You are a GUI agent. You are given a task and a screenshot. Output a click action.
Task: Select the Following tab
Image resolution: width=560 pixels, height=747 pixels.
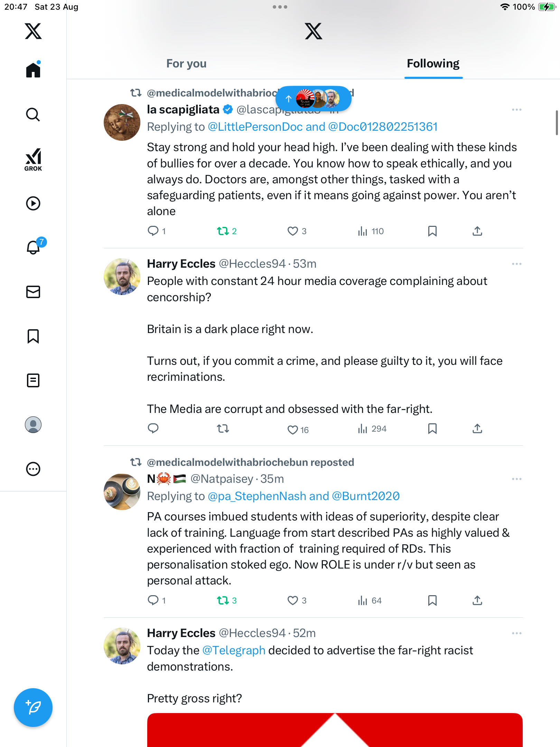433,64
